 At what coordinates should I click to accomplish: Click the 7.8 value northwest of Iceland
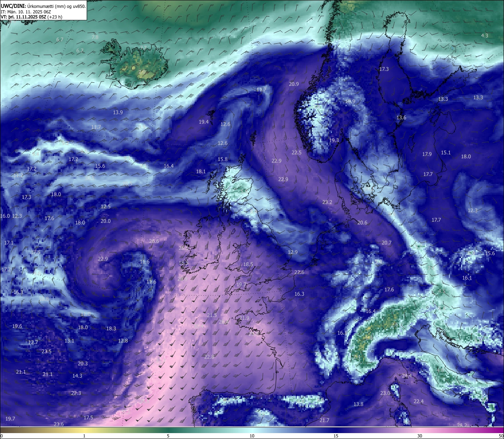[x=95, y=37]
